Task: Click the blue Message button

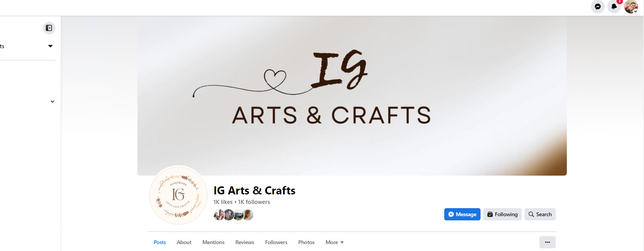Action: 462,214
